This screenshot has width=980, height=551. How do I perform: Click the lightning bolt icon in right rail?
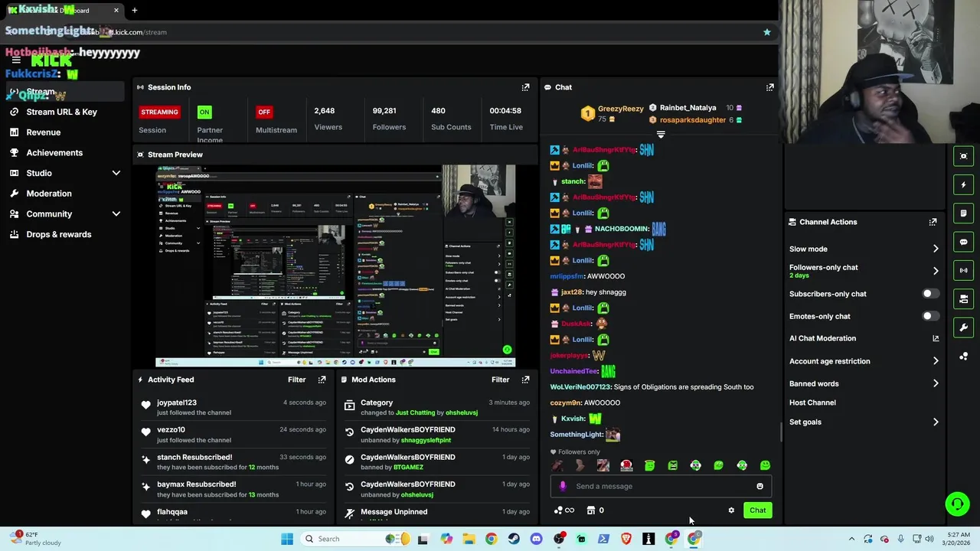[x=964, y=184]
